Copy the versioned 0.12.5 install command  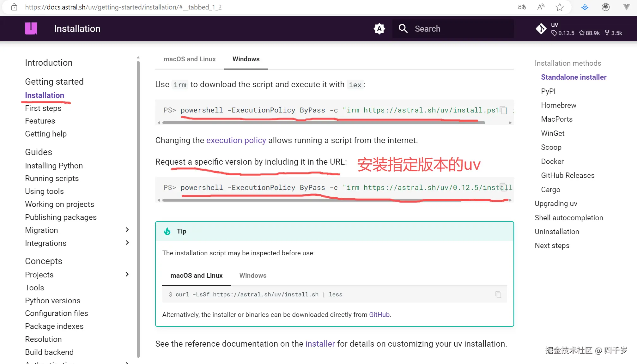coord(504,187)
